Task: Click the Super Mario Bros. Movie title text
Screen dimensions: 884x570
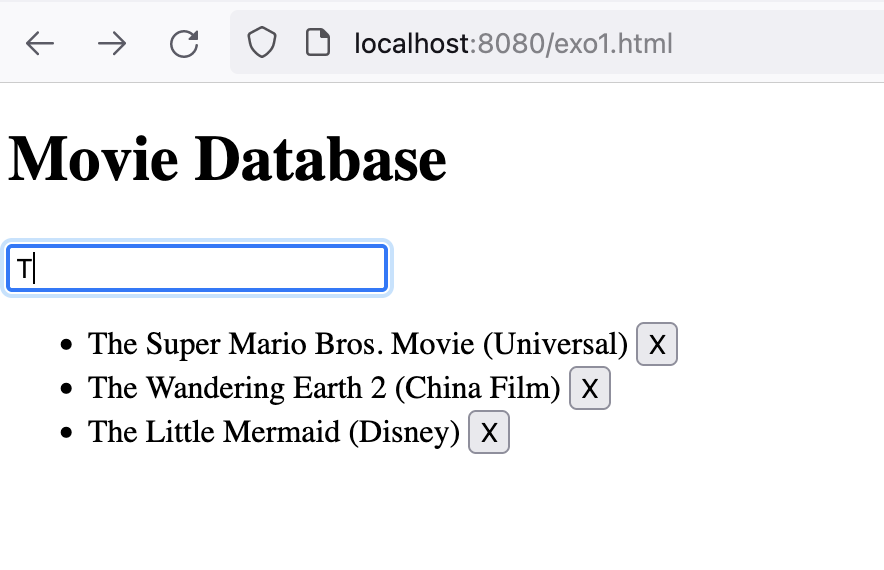Action: tap(280, 344)
